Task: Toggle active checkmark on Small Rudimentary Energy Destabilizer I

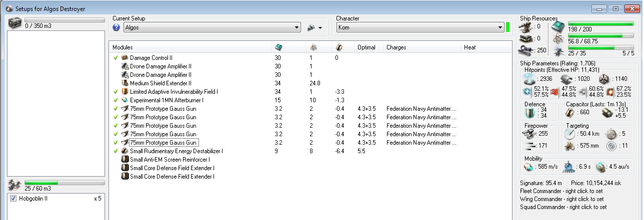Action: pos(115,151)
